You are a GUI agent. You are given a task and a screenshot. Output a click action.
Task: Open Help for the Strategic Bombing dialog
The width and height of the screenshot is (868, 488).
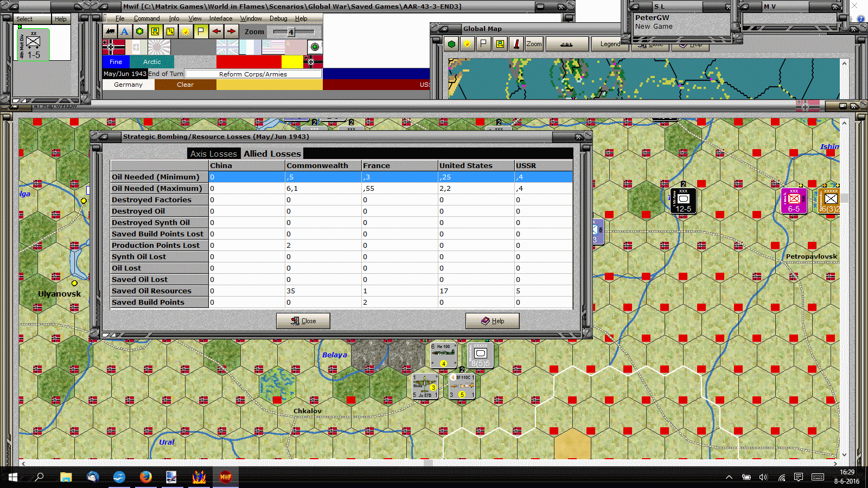pos(492,321)
